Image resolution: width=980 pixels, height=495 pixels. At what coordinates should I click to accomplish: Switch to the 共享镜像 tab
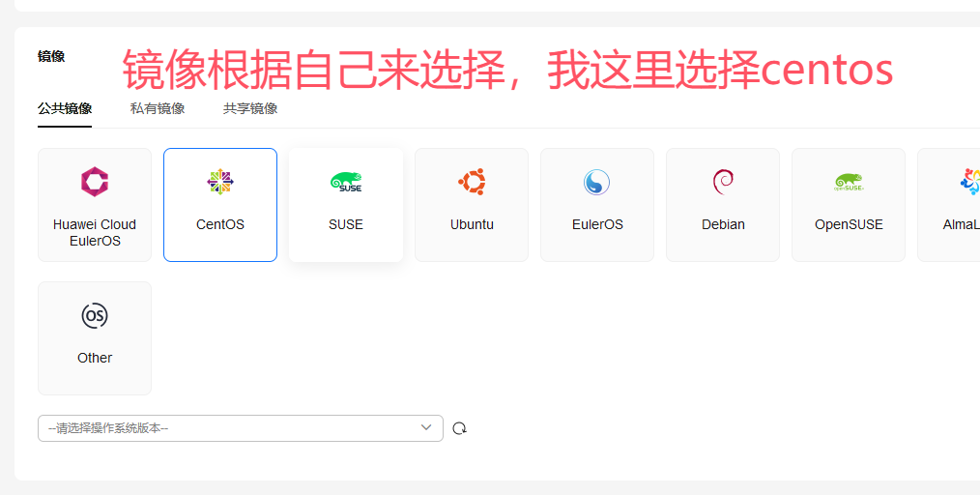pos(250,108)
